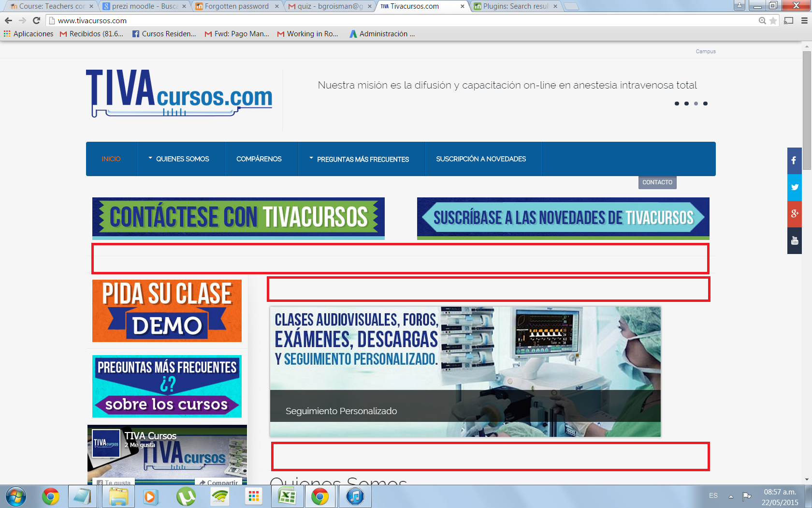The width and height of the screenshot is (812, 508).
Task: Open file explorer folder in taskbar
Action: [118, 496]
